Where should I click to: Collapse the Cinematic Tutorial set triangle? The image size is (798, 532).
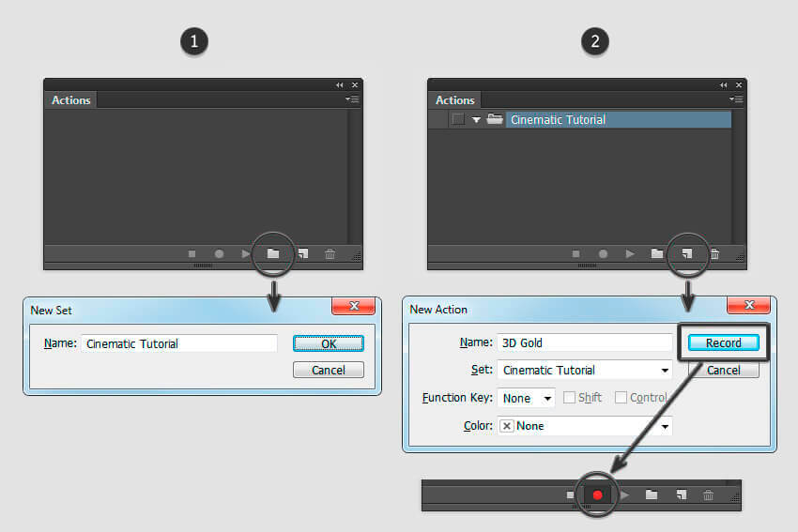(x=476, y=120)
